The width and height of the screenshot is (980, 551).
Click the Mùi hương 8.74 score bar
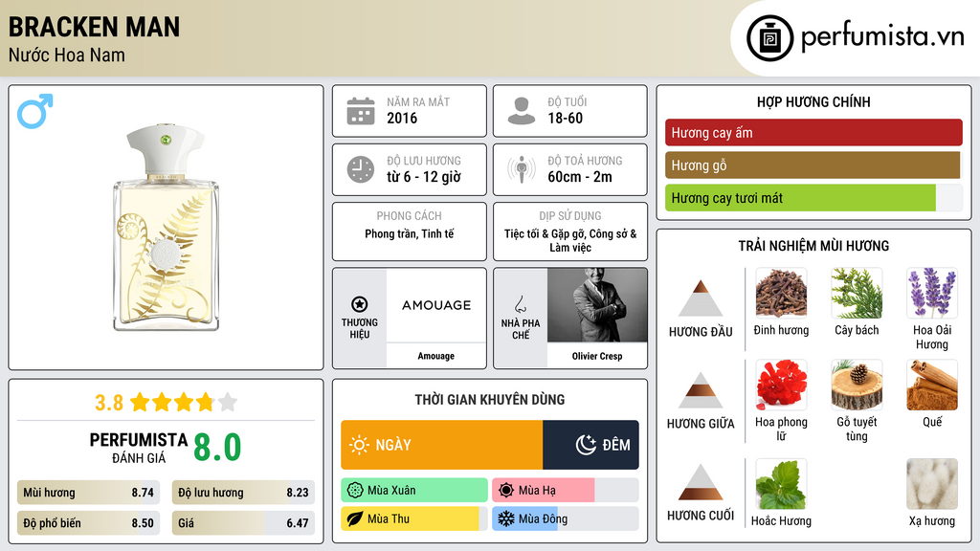(x=88, y=493)
